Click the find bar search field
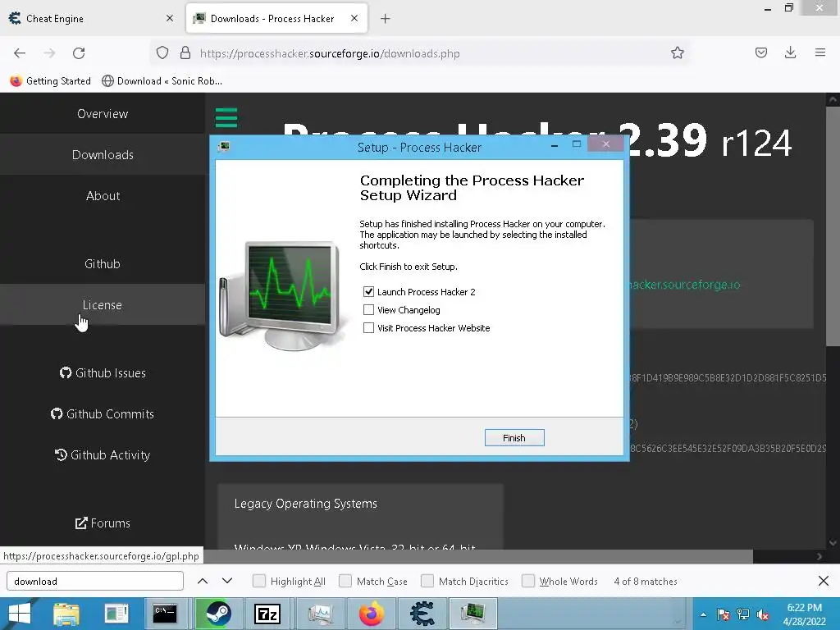840x630 pixels. 95,582
